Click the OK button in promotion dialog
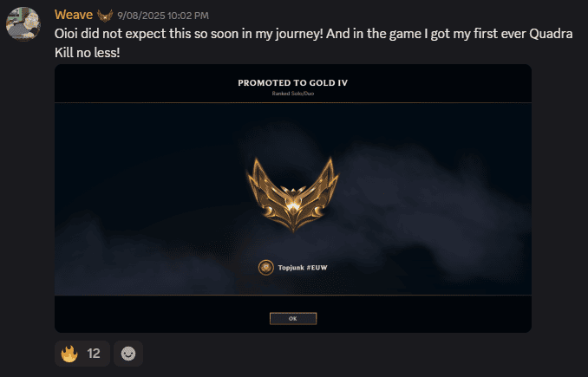This screenshot has width=588, height=377. pos(293,319)
